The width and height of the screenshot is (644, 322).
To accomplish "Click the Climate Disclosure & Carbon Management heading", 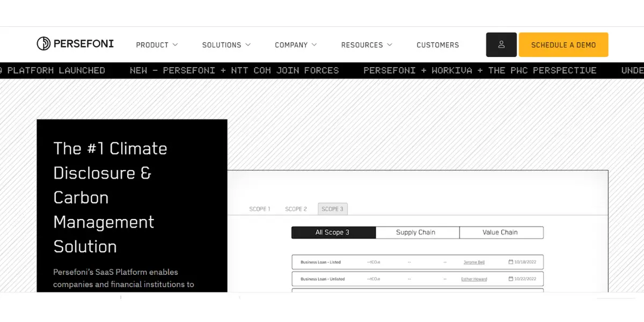I will [x=110, y=197].
